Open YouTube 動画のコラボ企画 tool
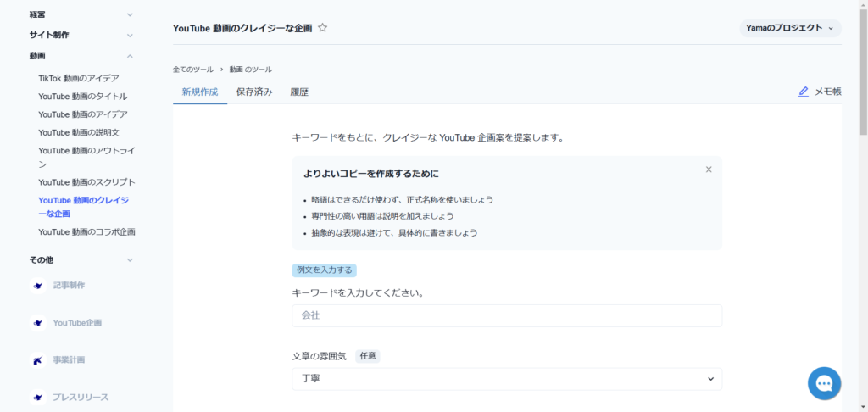 [87, 232]
